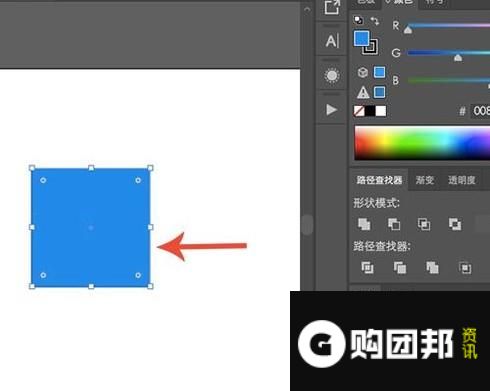This screenshot has width=490, height=391.
Task: Apply the Trim pathfinder icon
Action: (400, 267)
